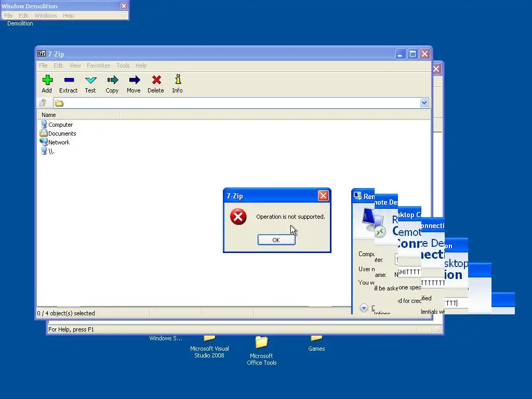Select the Documents folder icon
Image resolution: width=532 pixels, height=399 pixels.
pos(44,133)
